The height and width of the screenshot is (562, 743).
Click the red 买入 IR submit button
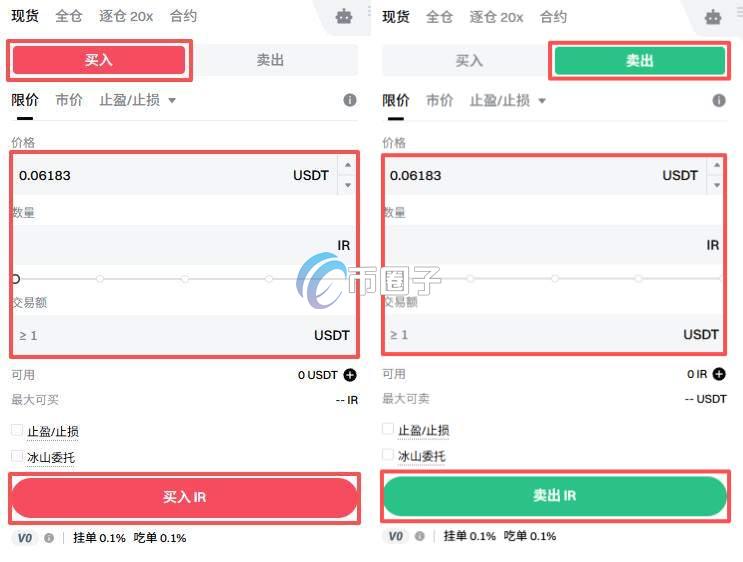point(184,498)
